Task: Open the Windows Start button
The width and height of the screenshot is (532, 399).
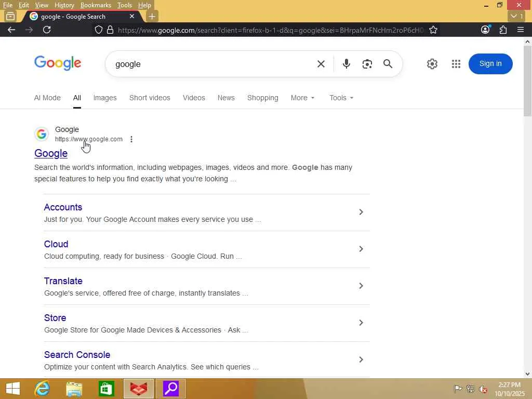Action: [x=13, y=389]
